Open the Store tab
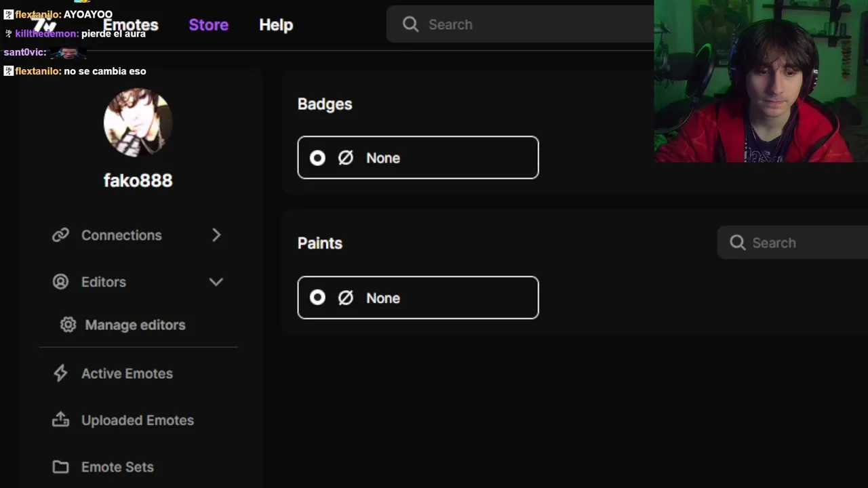 coord(208,25)
